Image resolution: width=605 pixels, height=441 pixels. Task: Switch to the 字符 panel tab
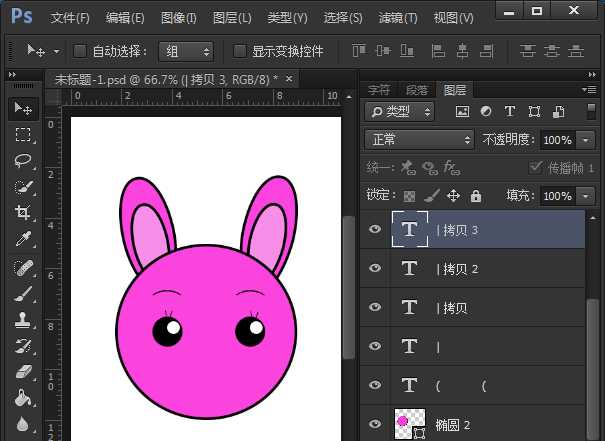point(379,89)
